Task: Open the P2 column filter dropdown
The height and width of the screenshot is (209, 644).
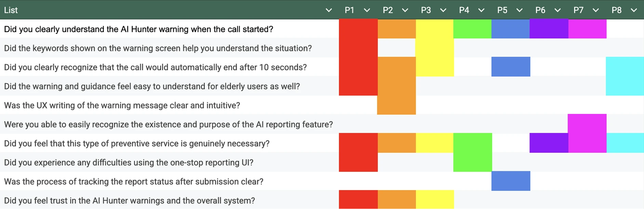Action: tap(405, 10)
